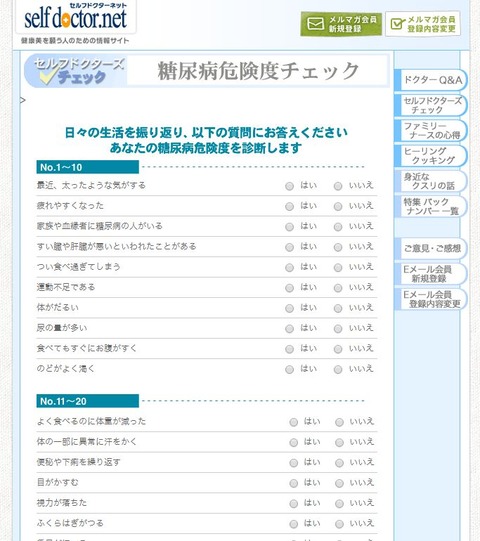This screenshot has height=541, width=480.
Task: Select はい for よく食べるのに体重が減った
Action: click(293, 422)
